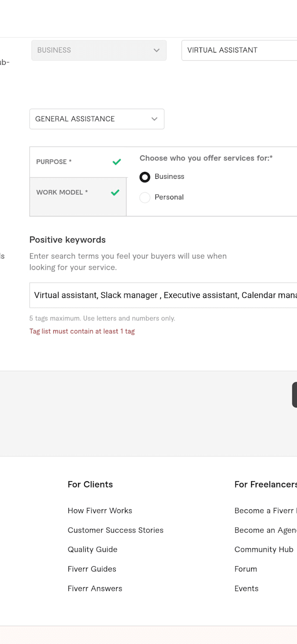Click the Become an Agency link
Viewport: 297px width, 644px height.
tap(266, 530)
